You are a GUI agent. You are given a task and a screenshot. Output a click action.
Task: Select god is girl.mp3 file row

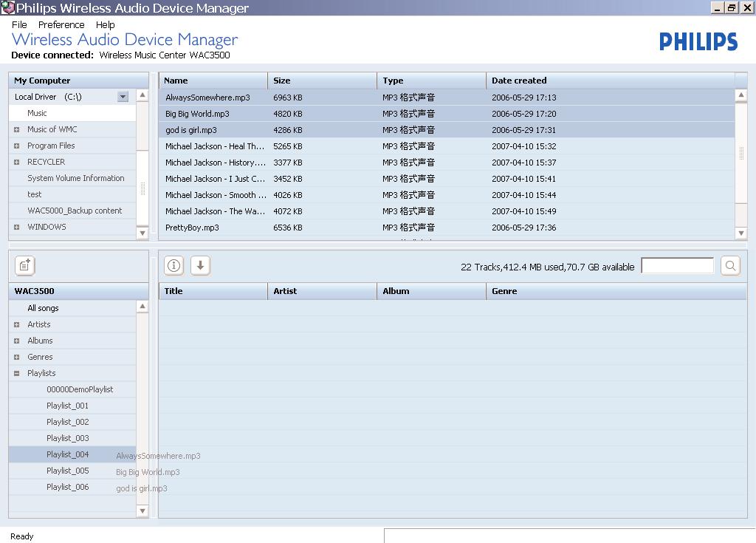(x=447, y=130)
